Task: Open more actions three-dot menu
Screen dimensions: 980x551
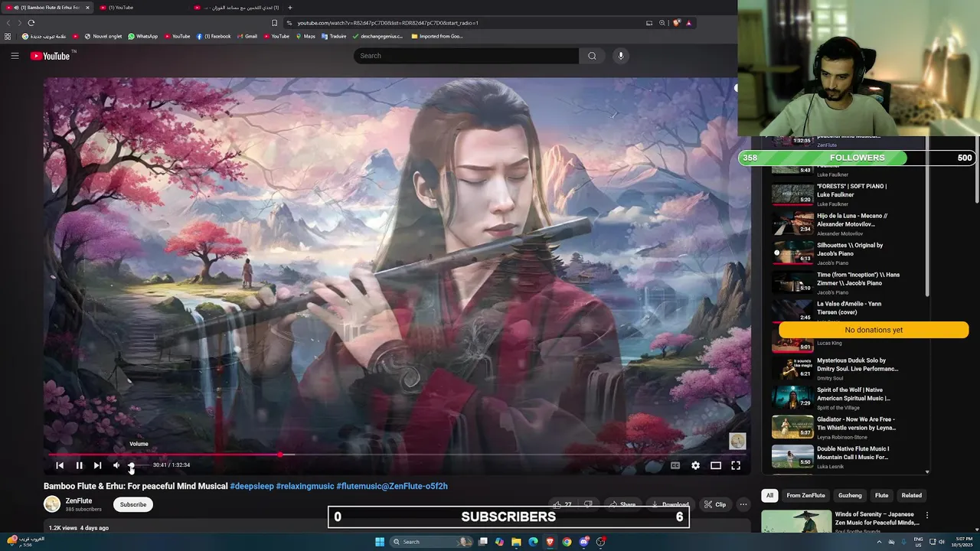Action: (743, 504)
